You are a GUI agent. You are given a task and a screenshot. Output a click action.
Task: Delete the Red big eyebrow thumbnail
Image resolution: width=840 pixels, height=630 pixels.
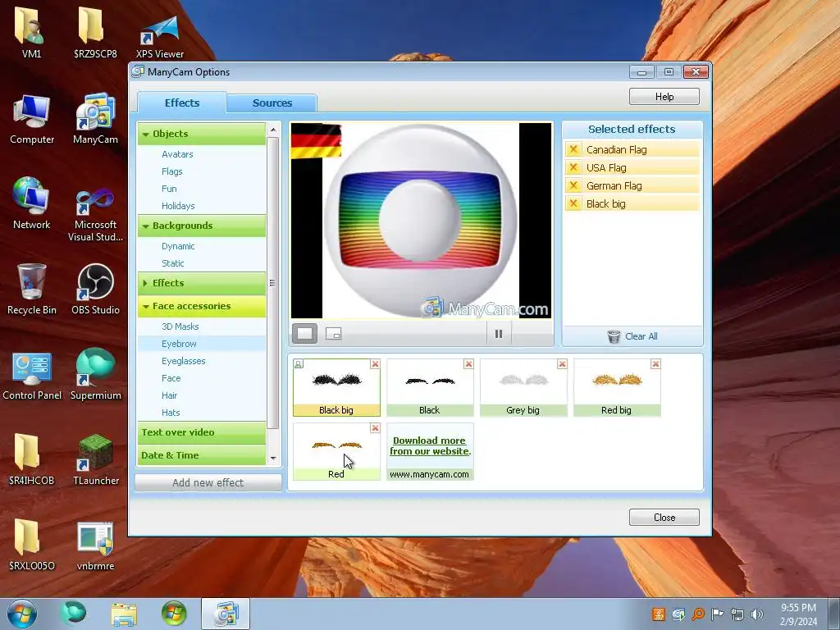point(655,364)
